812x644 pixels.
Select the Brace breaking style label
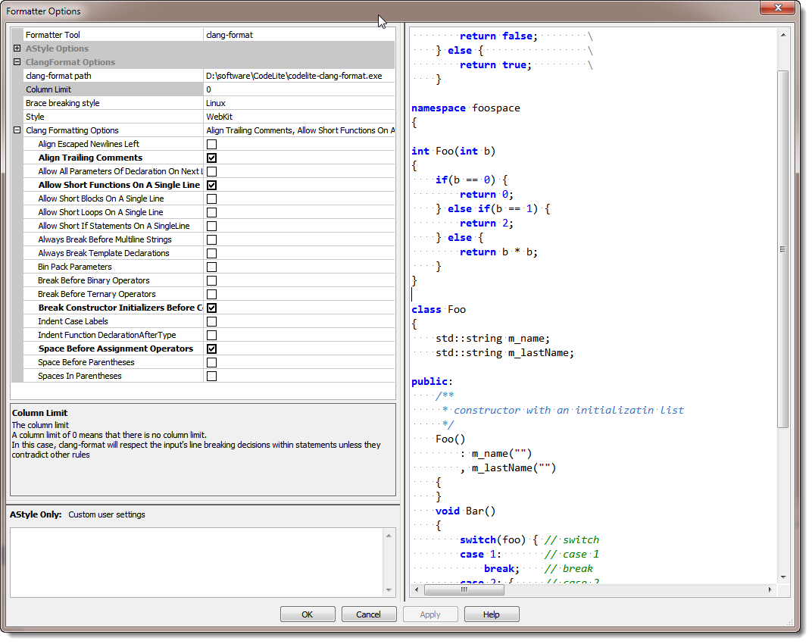(63, 103)
